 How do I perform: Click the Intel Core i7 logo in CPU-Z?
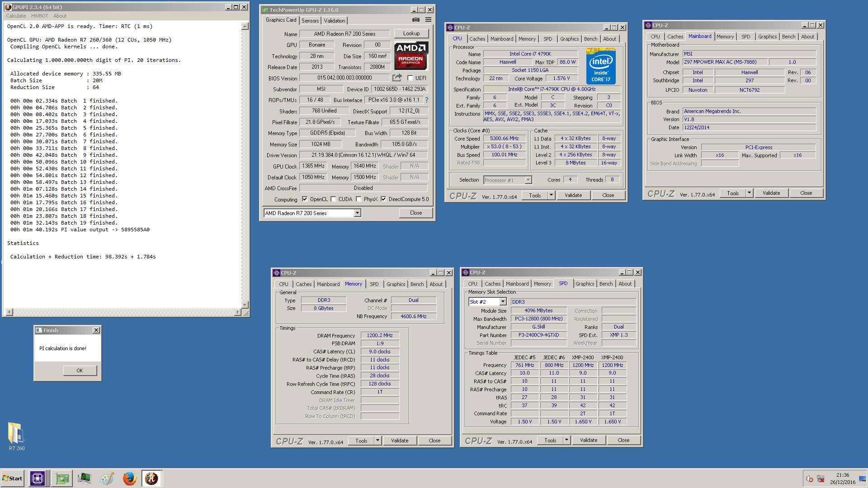click(601, 66)
